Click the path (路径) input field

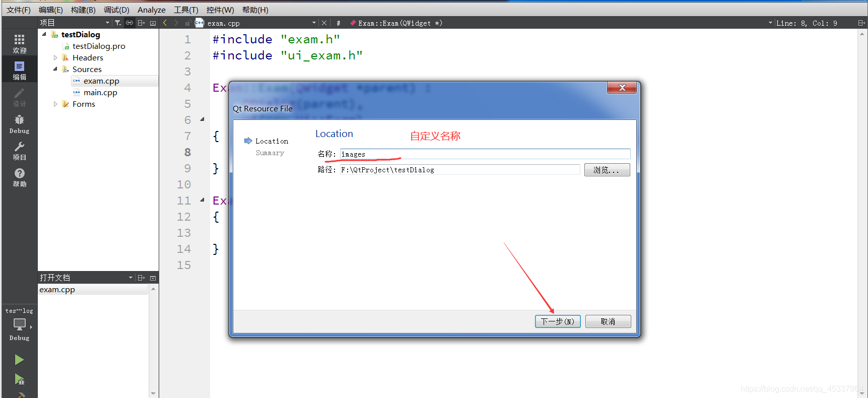coord(460,170)
